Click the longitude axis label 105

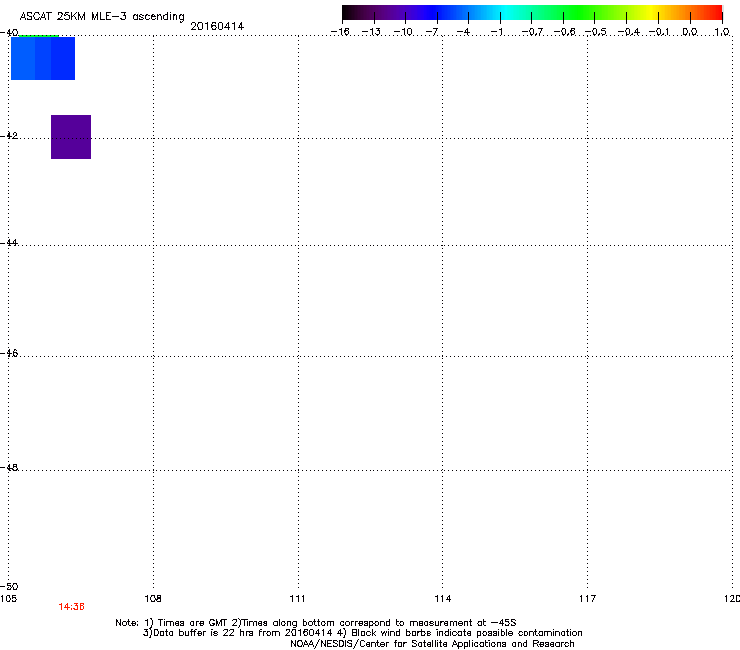pyautogui.click(x=8, y=599)
